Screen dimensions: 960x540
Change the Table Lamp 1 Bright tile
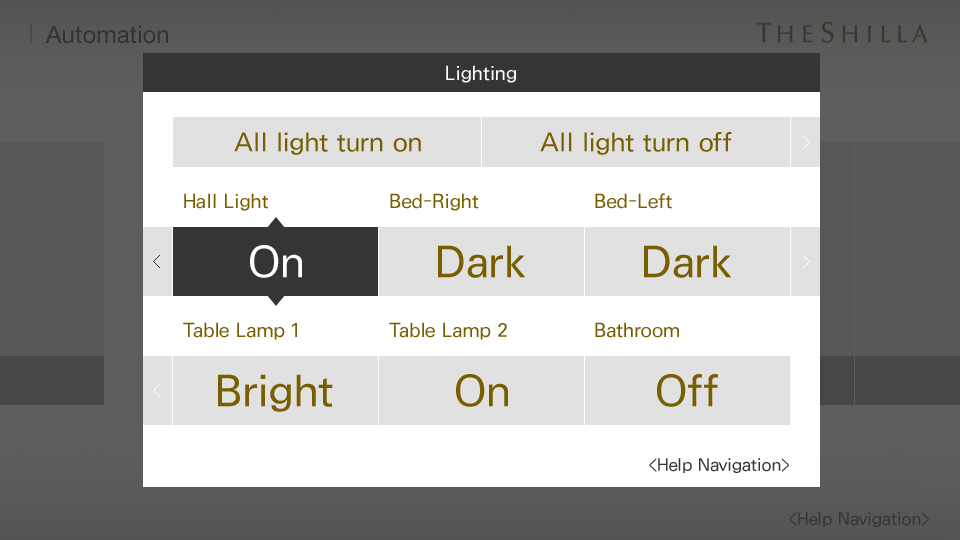(x=276, y=391)
